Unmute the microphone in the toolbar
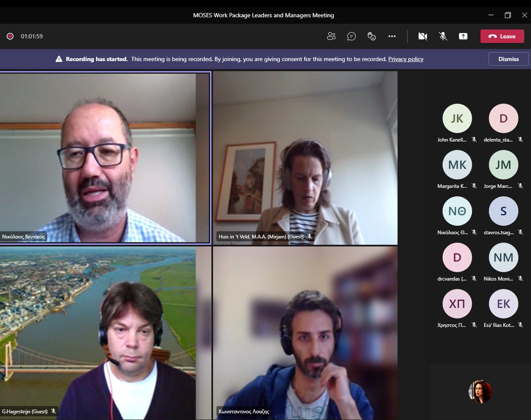 [443, 36]
